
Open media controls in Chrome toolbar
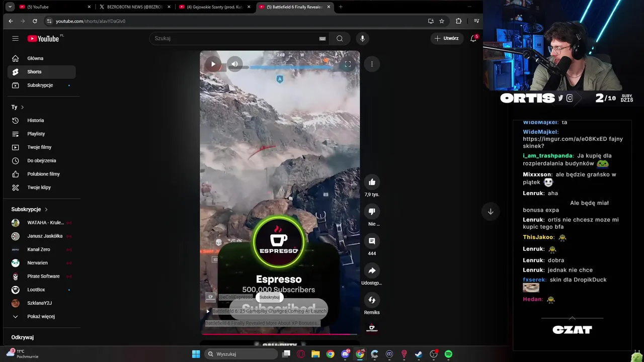(x=476, y=21)
